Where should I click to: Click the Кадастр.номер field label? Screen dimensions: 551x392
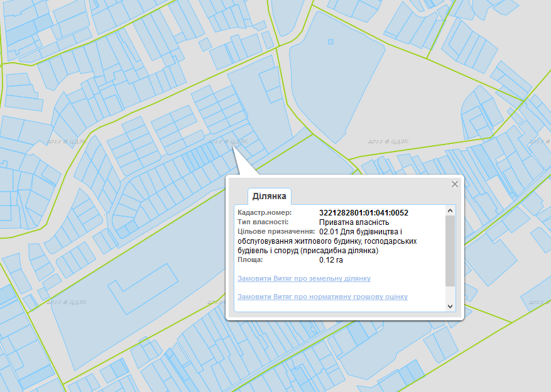tap(260, 213)
